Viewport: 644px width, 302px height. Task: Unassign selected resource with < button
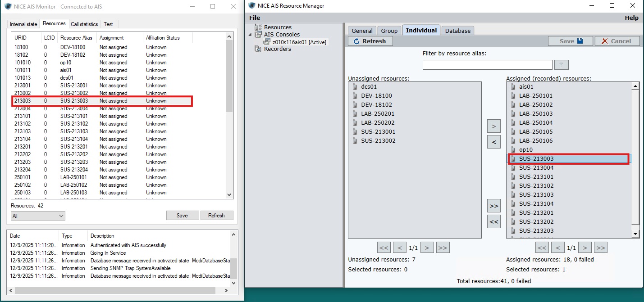coord(494,142)
